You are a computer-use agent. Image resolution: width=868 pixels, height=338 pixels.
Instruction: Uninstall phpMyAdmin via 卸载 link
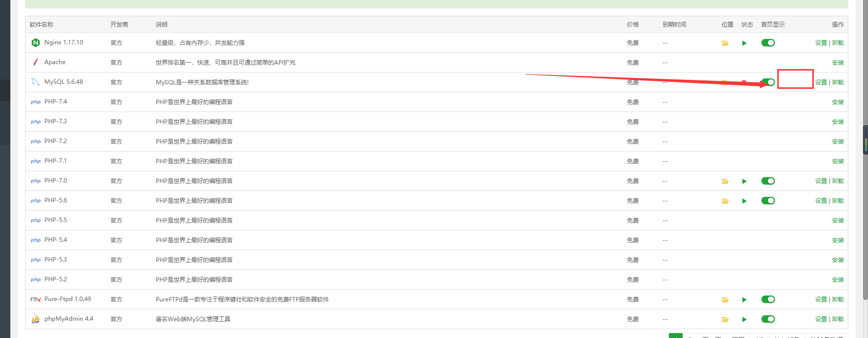click(x=838, y=319)
